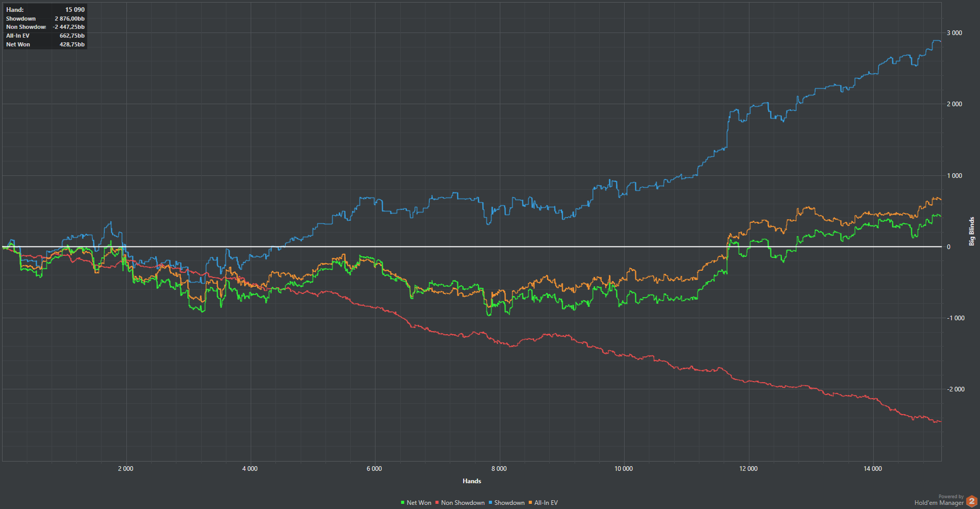This screenshot has height=509, width=980.
Task: Open the 'Hold'em Manager' branding text link
Action: click(x=939, y=503)
